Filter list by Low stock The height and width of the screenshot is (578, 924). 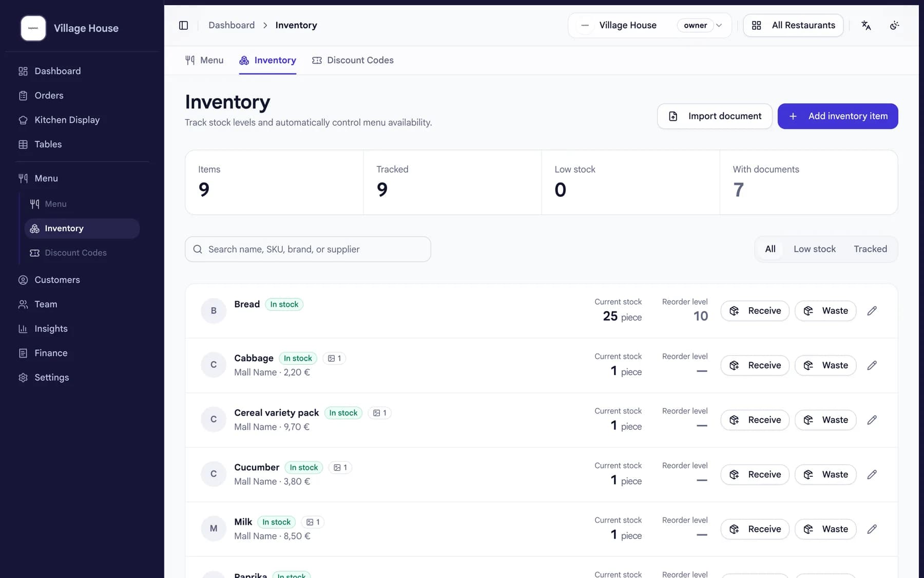814,249
